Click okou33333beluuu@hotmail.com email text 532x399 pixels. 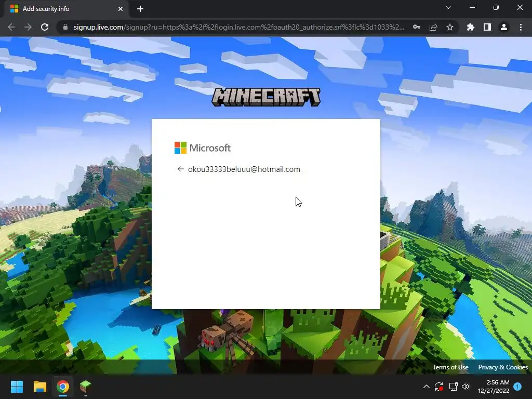point(244,169)
